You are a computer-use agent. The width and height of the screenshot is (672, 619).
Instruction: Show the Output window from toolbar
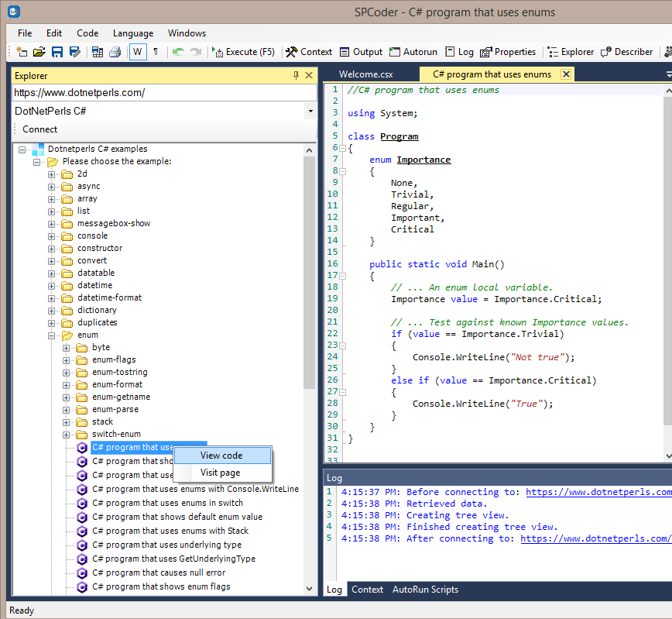361,52
